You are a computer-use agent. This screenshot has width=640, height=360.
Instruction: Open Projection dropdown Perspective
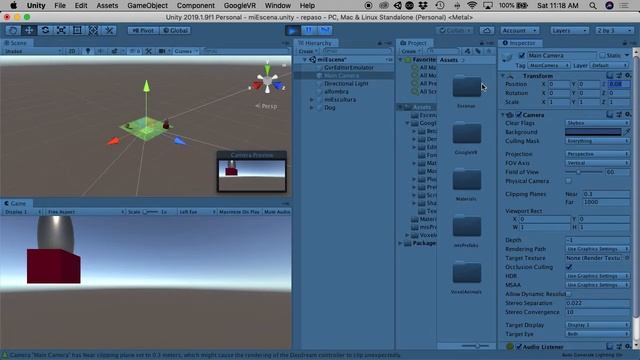tap(598, 154)
